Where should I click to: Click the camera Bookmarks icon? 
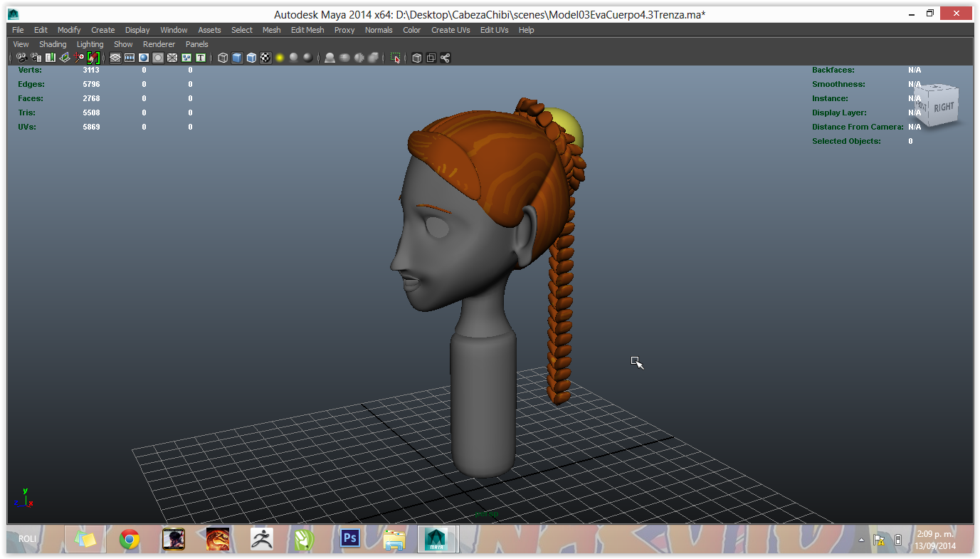(51, 58)
